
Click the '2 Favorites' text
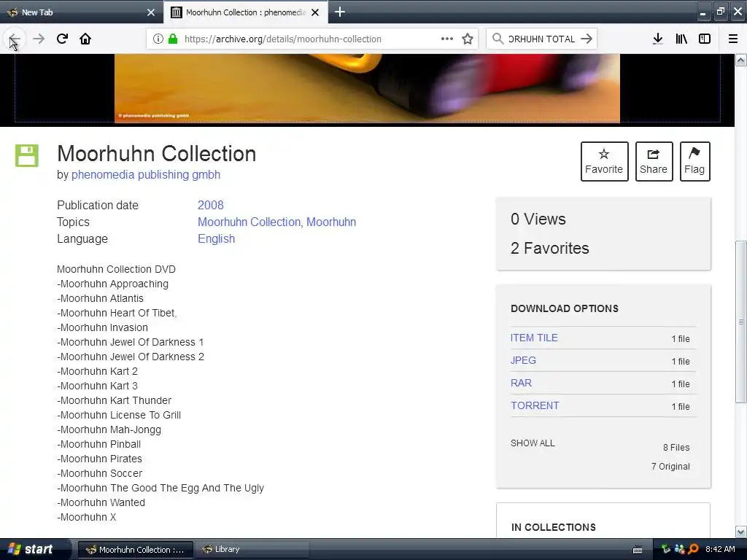pyautogui.click(x=550, y=248)
